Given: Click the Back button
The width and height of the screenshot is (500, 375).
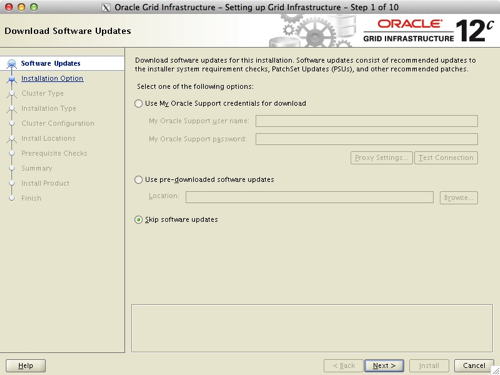Looking at the screenshot, I should pyautogui.click(x=344, y=366).
